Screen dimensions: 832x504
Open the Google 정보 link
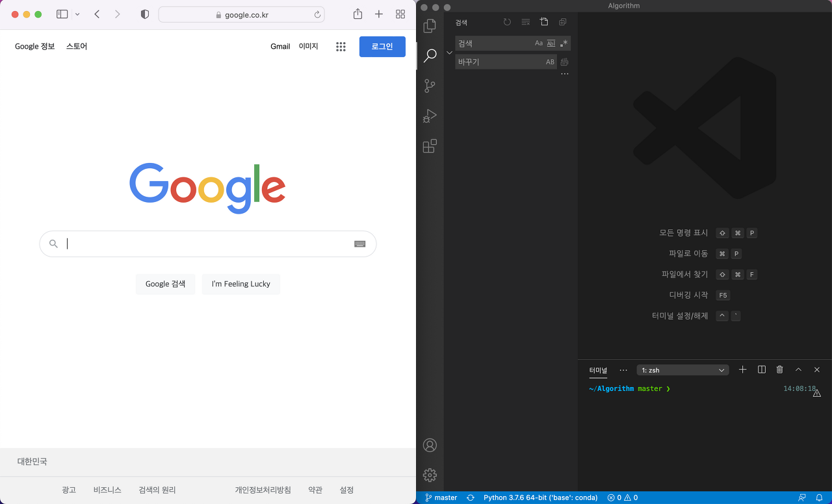[x=35, y=46]
